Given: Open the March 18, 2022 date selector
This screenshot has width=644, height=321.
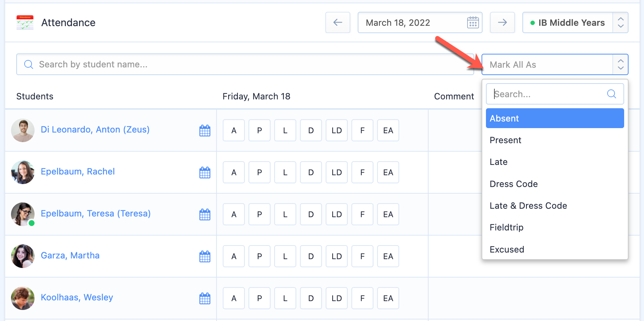Looking at the screenshot, I should point(412,23).
